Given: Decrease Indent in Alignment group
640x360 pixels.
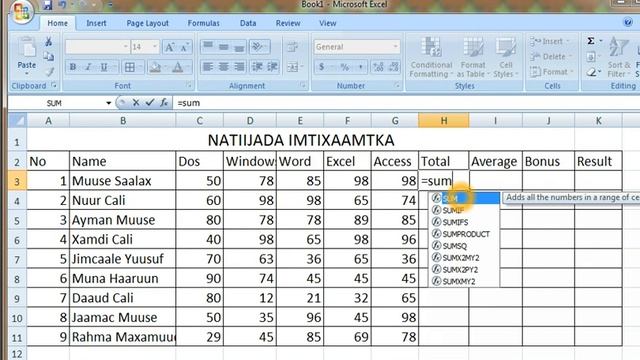Looking at the screenshot, I should click(x=257, y=67).
